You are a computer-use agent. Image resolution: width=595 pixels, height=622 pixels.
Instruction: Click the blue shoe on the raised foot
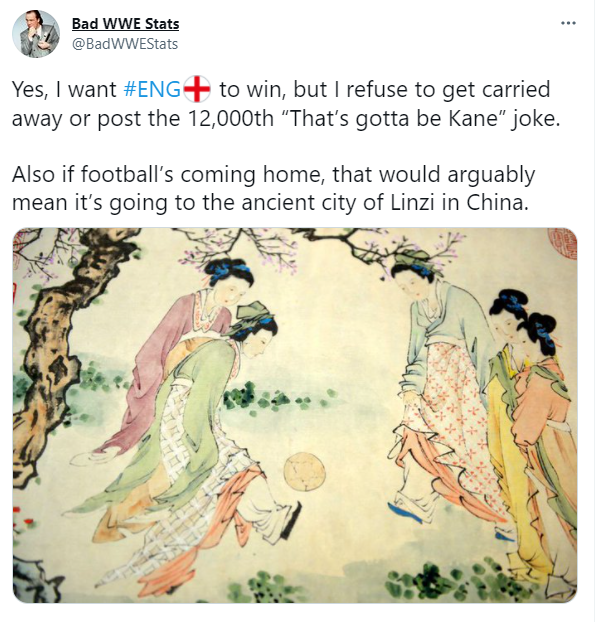pos(405,513)
